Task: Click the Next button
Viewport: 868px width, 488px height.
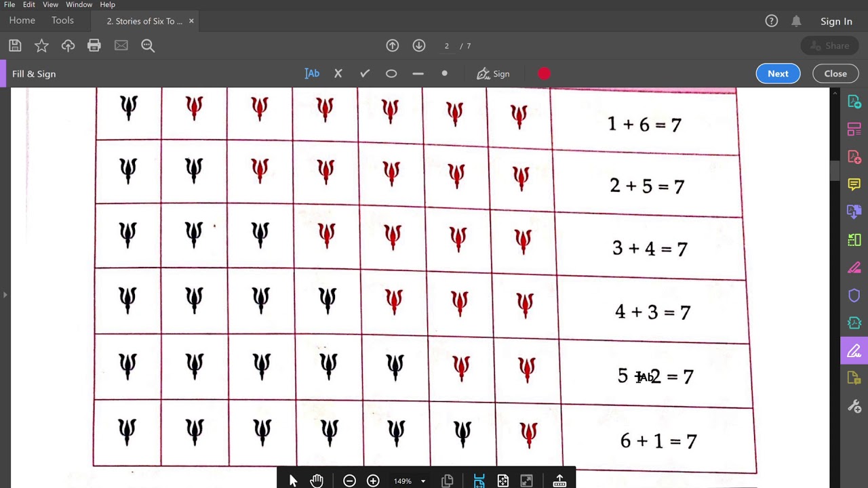Action: pos(778,73)
